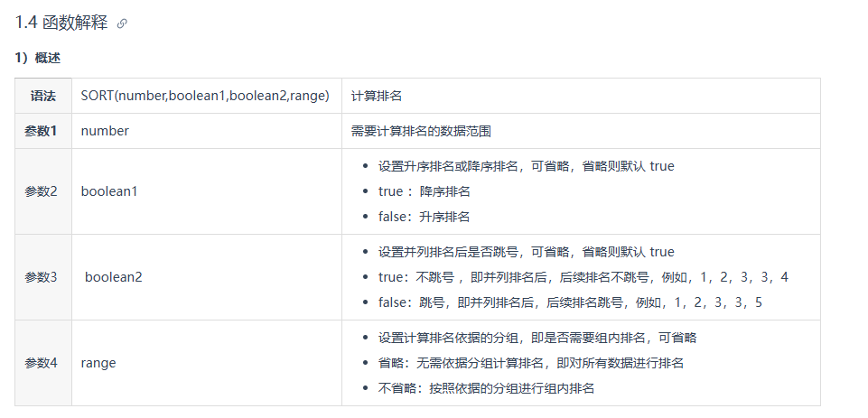Click the 'false：跳号' explanation line
This screenshot has width=868, height=418.
[x=570, y=302]
